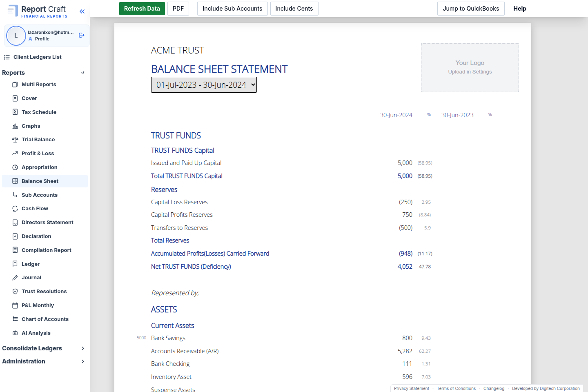Open the Chart of Accounts
Screen dimensions: 588x392
(x=45, y=319)
